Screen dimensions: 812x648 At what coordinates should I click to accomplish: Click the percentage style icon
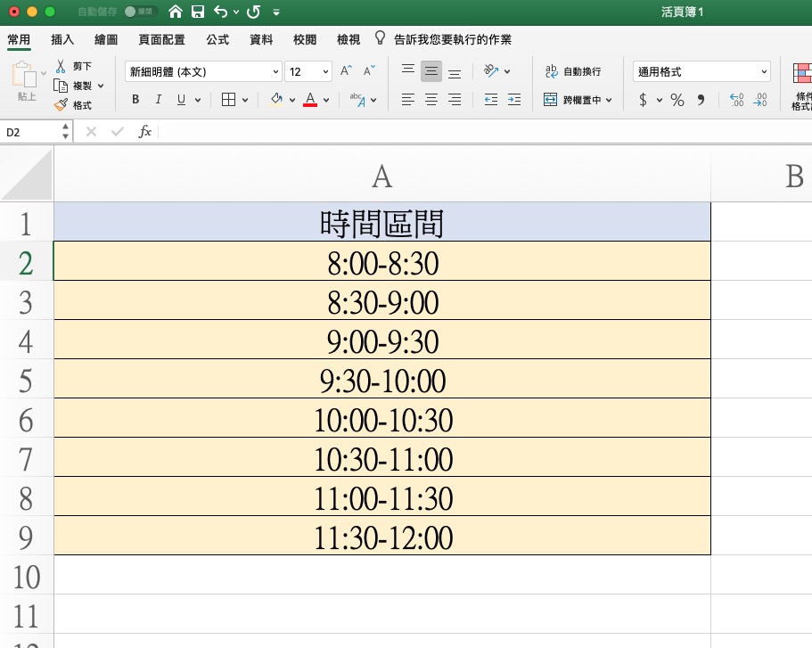coord(676,100)
